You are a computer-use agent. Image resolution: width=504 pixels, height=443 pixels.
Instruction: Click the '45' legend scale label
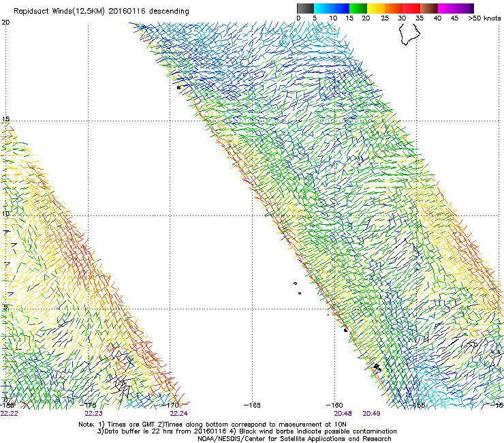point(454,18)
